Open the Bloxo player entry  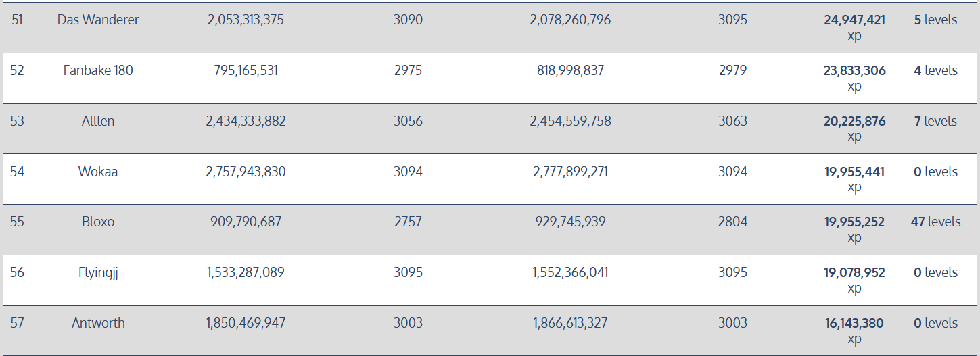(98, 222)
